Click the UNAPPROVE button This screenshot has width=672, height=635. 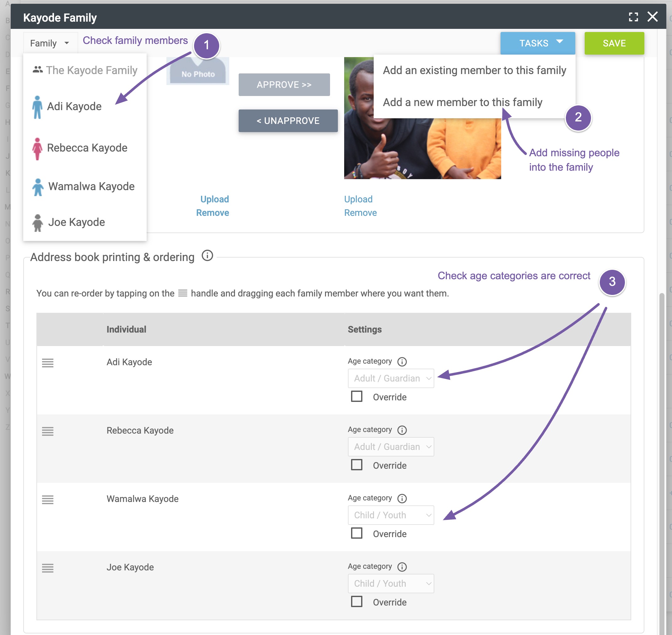pyautogui.click(x=288, y=121)
